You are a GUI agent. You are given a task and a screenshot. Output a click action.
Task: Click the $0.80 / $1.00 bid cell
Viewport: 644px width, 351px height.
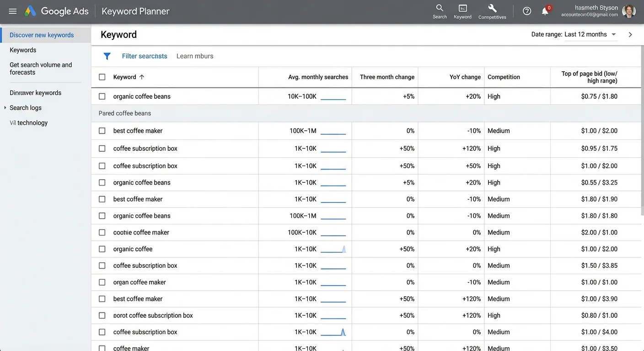(x=599, y=315)
